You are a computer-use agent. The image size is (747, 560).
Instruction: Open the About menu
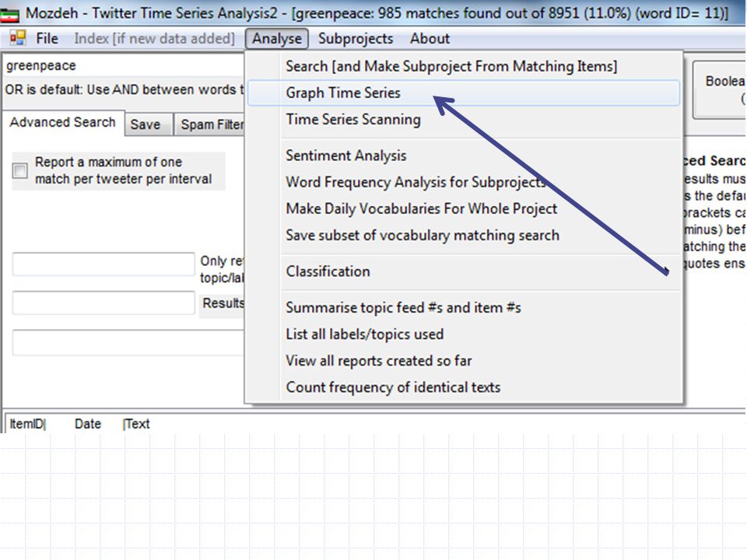pos(430,38)
